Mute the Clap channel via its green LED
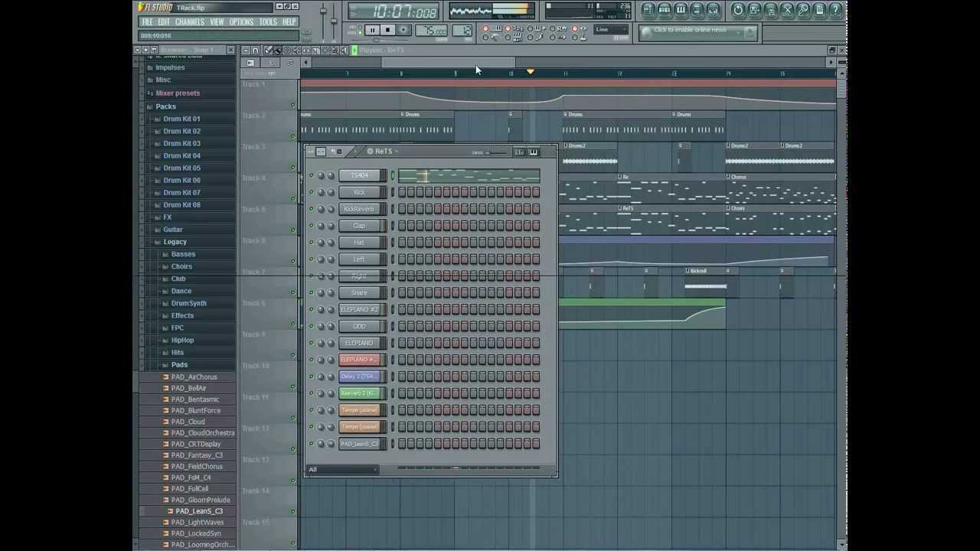 [x=312, y=226]
